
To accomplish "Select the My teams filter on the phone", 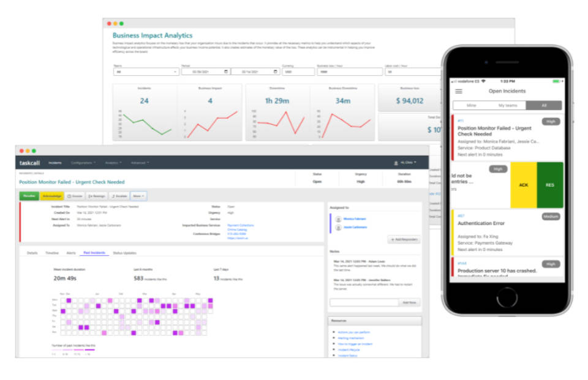I will click(x=508, y=105).
